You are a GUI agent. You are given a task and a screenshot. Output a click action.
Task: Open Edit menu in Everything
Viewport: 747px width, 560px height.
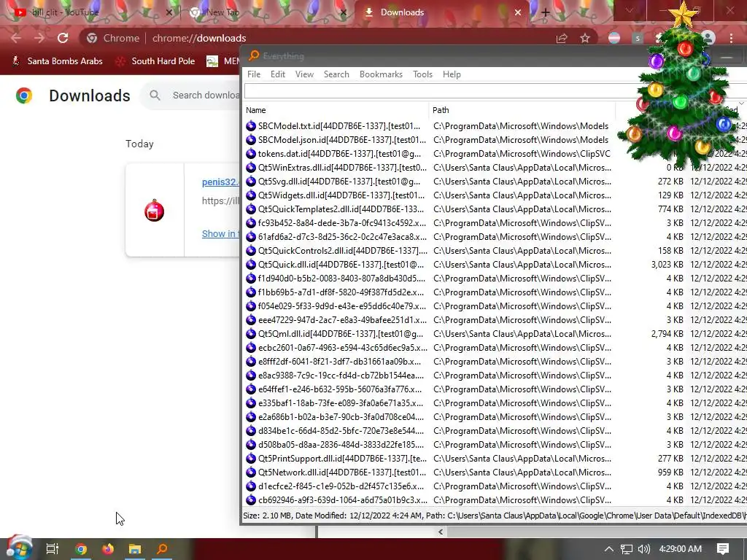pyautogui.click(x=278, y=74)
